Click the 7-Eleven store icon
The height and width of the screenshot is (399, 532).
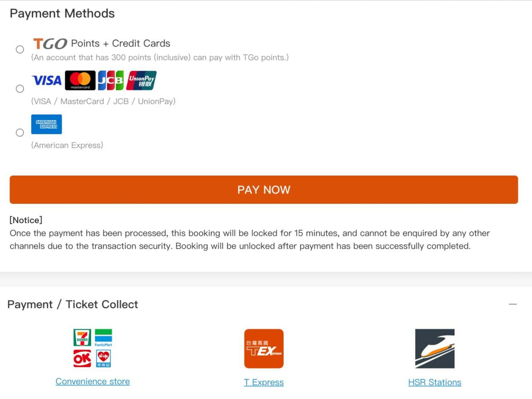click(82, 337)
